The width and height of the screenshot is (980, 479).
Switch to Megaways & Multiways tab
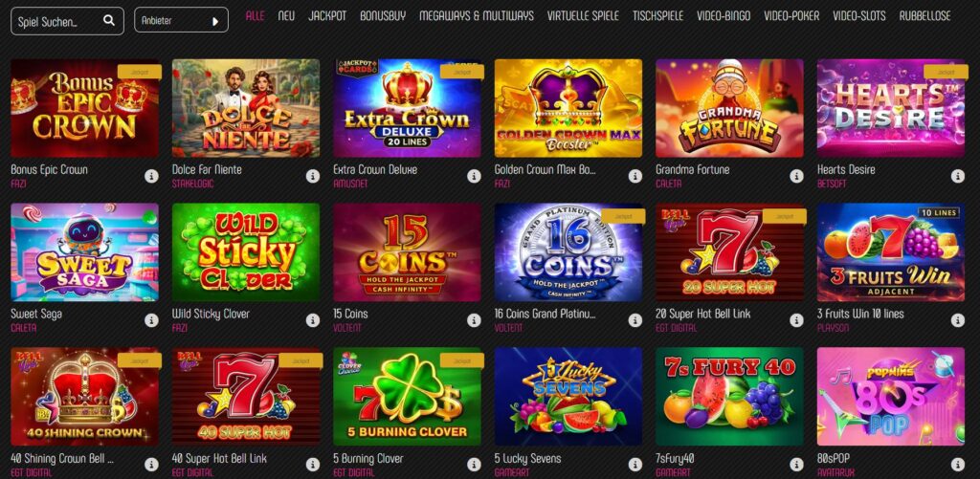(477, 15)
